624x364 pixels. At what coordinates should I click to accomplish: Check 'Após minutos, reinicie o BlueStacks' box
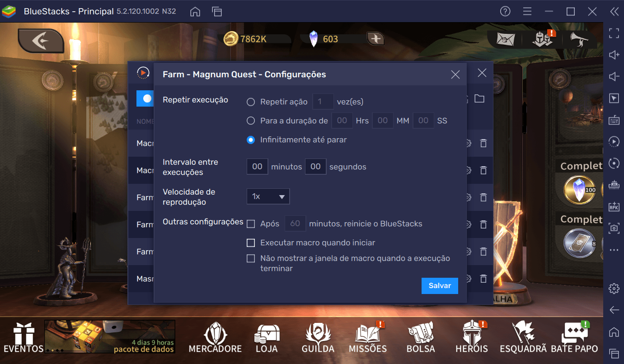[x=251, y=224]
